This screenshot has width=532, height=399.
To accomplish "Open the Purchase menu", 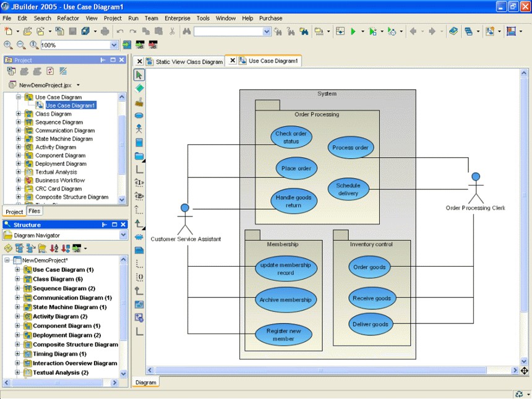I will click(271, 19).
